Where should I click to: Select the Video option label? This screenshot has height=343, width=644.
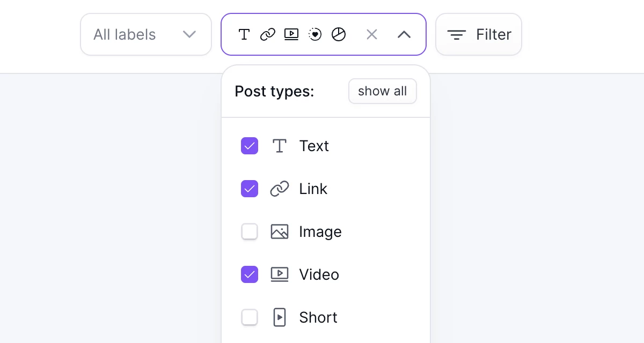[319, 274]
